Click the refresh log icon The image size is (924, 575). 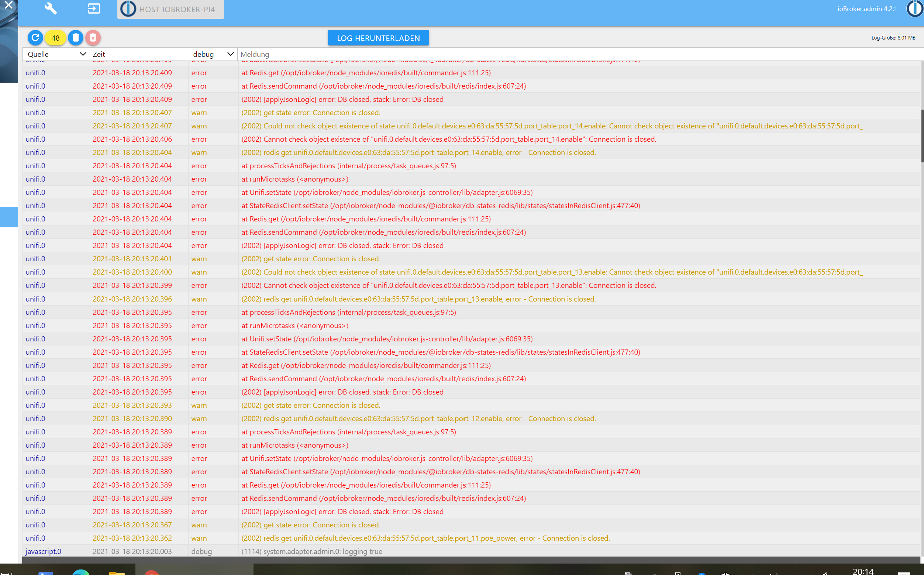(35, 38)
